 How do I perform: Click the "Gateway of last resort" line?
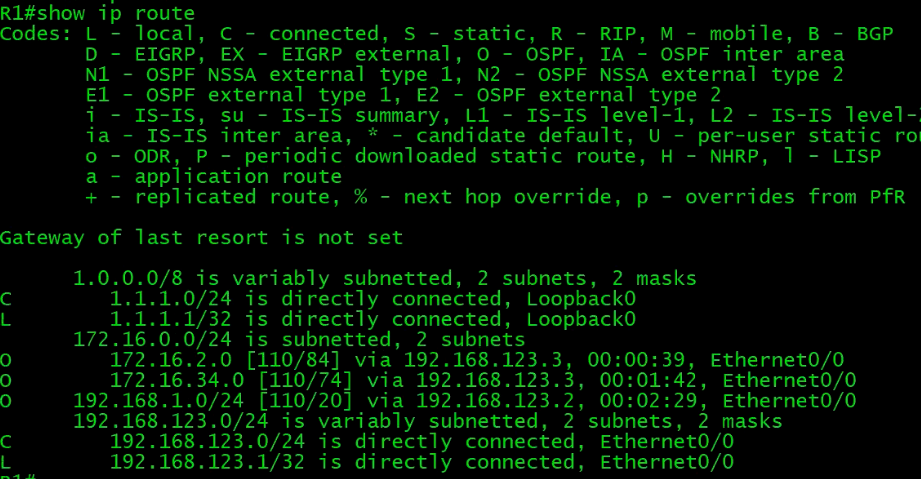[201, 237]
